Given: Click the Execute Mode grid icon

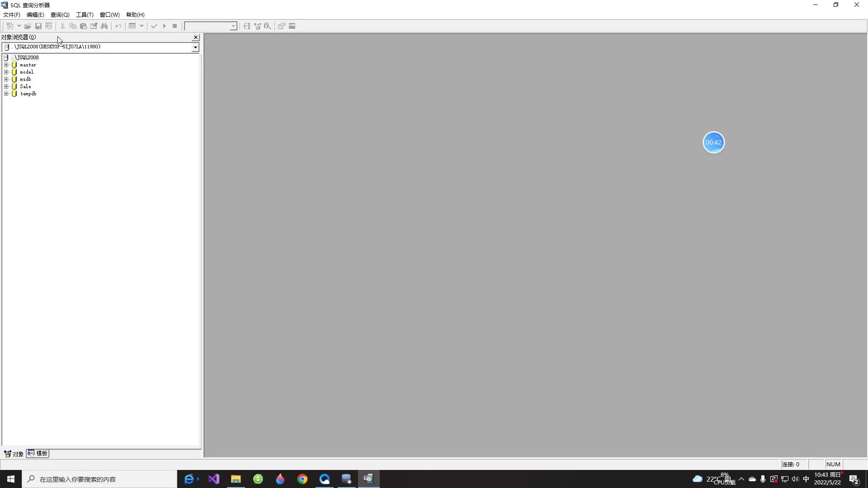Looking at the screenshot, I should [x=132, y=26].
